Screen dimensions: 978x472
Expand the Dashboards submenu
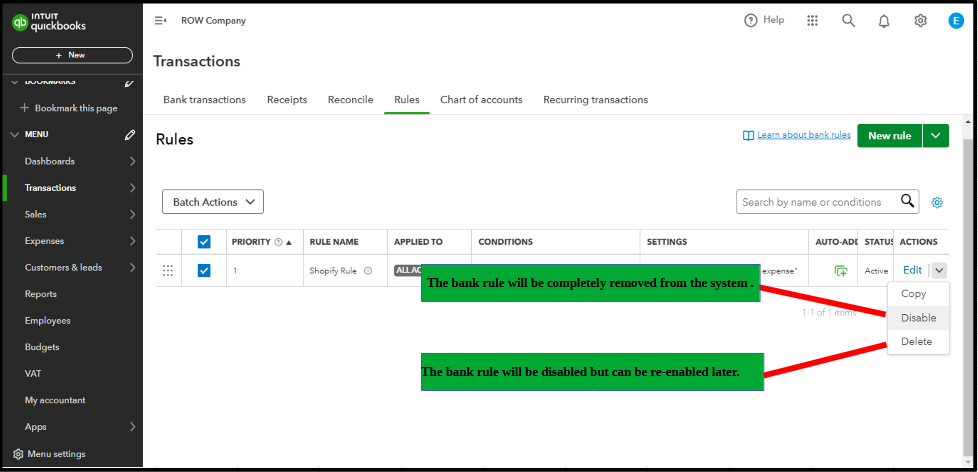click(132, 161)
